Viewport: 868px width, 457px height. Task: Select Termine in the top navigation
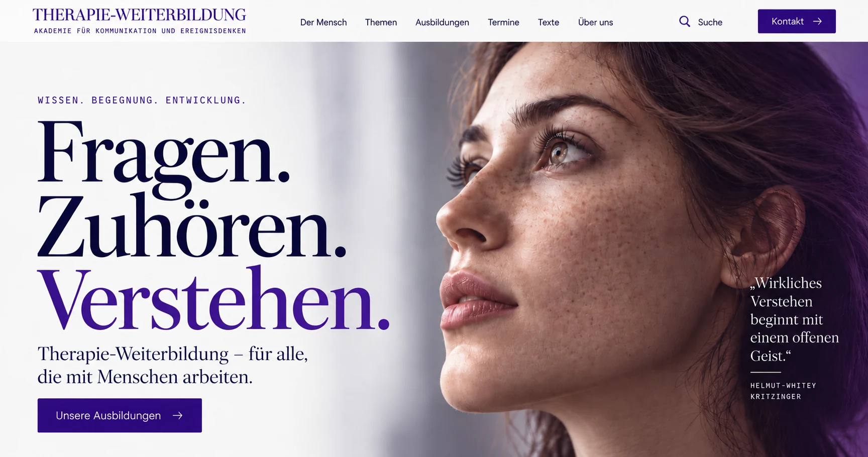pos(503,22)
